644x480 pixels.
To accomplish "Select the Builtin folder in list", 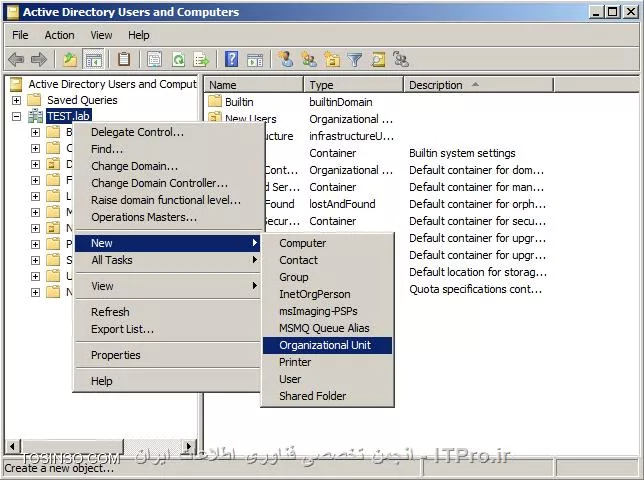I will [x=238, y=102].
